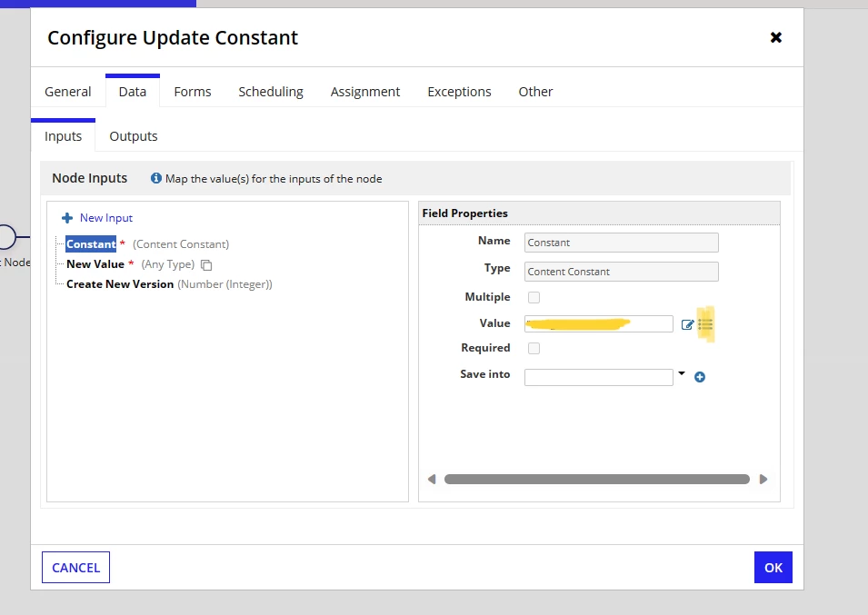
Task: Click the Name field in Field Properties
Action: coord(621,243)
